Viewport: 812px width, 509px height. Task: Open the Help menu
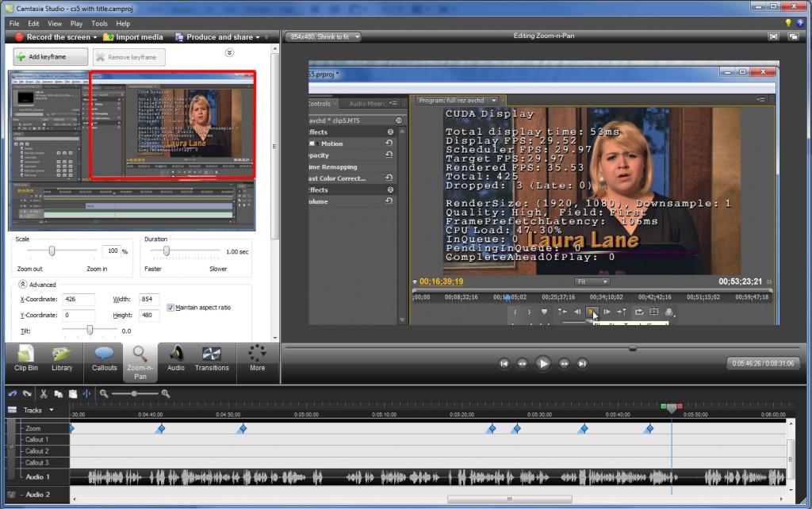123,23
